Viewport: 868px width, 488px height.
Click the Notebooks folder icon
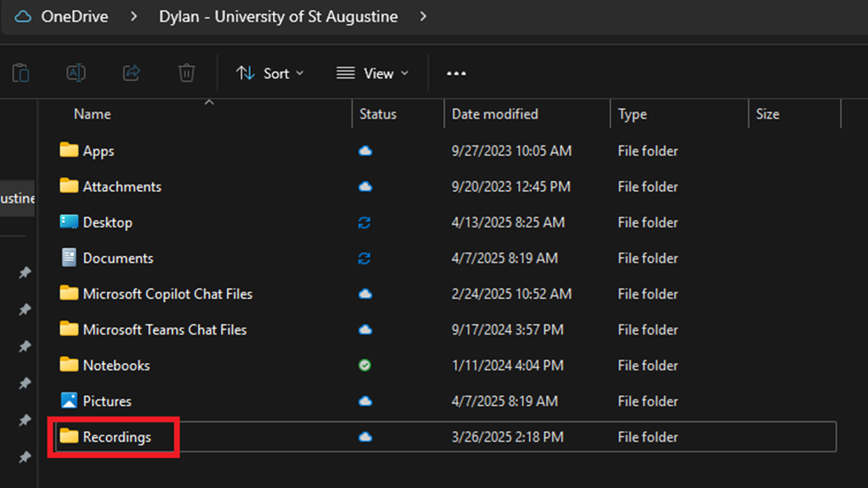(69, 364)
